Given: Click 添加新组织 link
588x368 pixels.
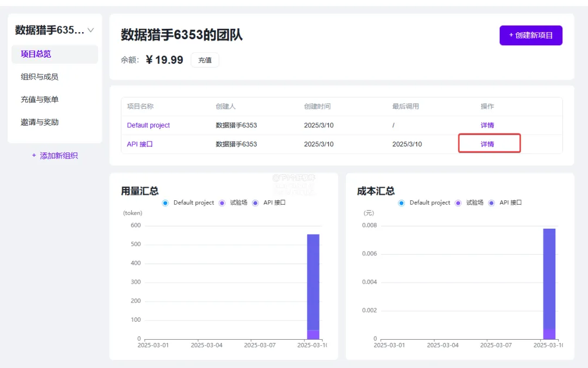Looking at the screenshot, I should (54, 156).
